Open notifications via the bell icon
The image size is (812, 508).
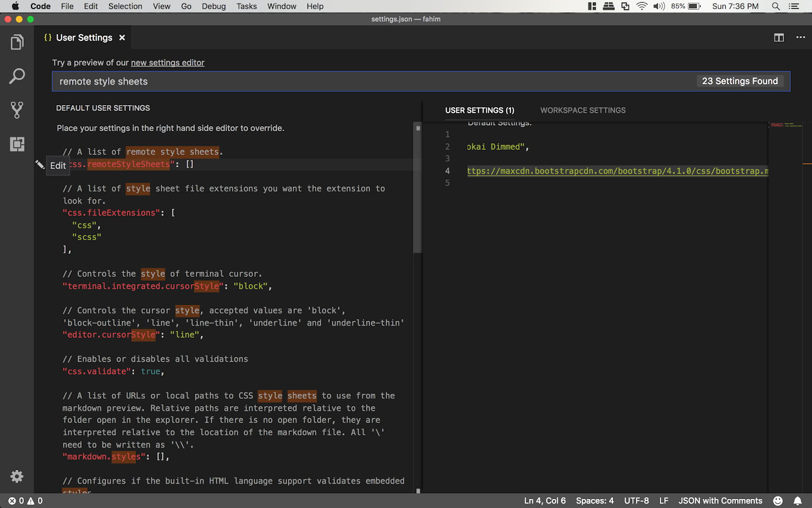pos(797,500)
